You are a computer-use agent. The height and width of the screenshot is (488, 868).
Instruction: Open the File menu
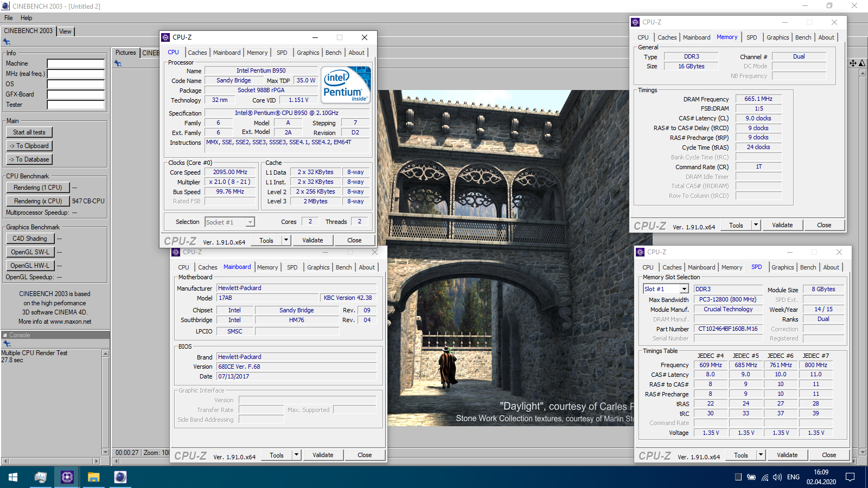9,18
